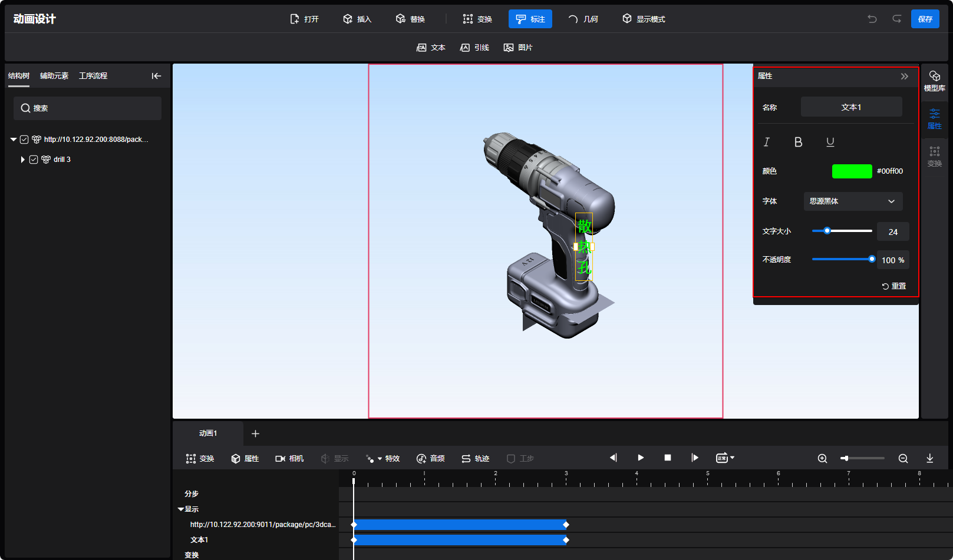Click the 重置 reset button
The width and height of the screenshot is (953, 560).
[x=893, y=286]
